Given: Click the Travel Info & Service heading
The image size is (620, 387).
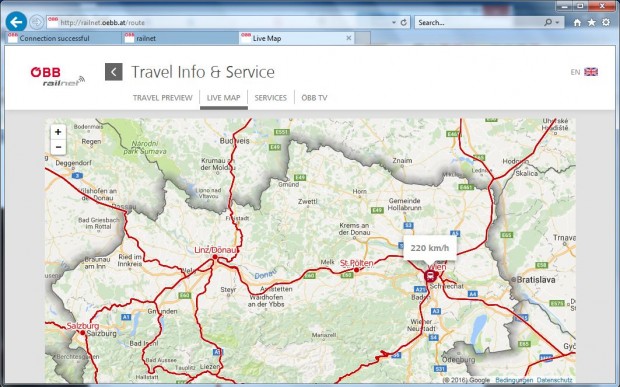Looking at the screenshot, I should 203,72.
